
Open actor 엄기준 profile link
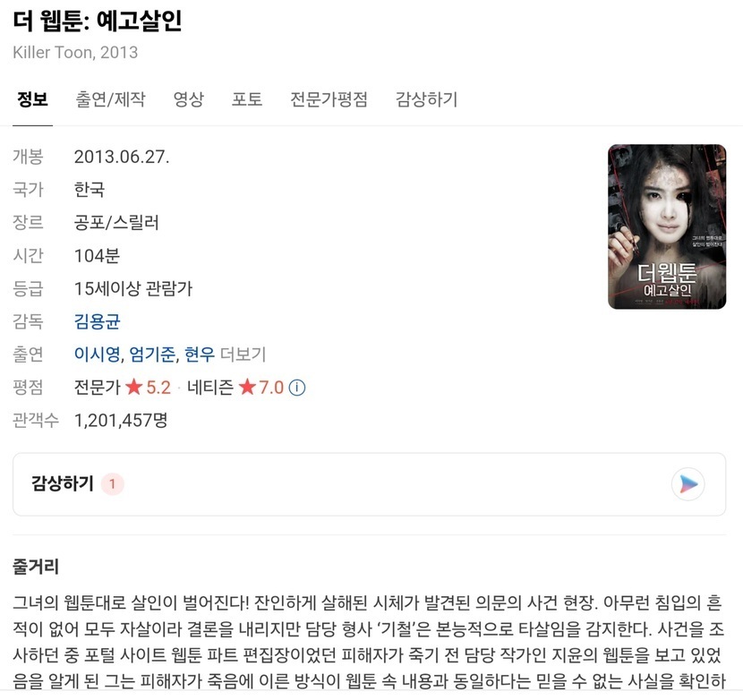152,354
